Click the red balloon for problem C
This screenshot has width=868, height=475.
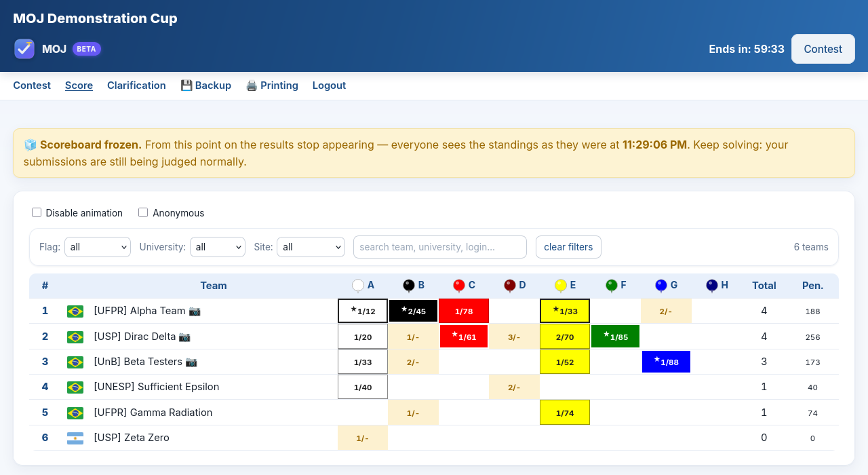pyautogui.click(x=459, y=286)
